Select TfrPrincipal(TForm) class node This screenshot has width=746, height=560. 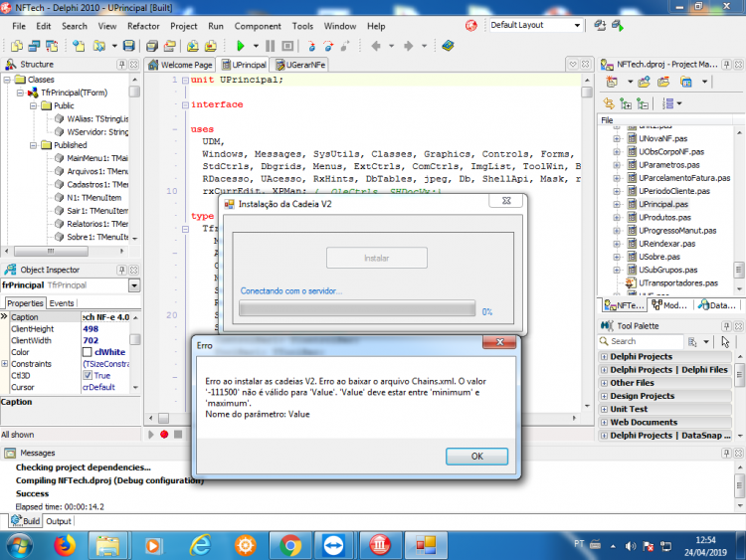(74, 93)
